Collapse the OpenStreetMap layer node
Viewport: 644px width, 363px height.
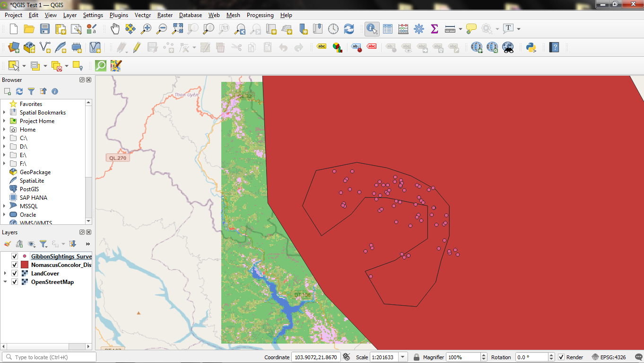[x=5, y=282]
